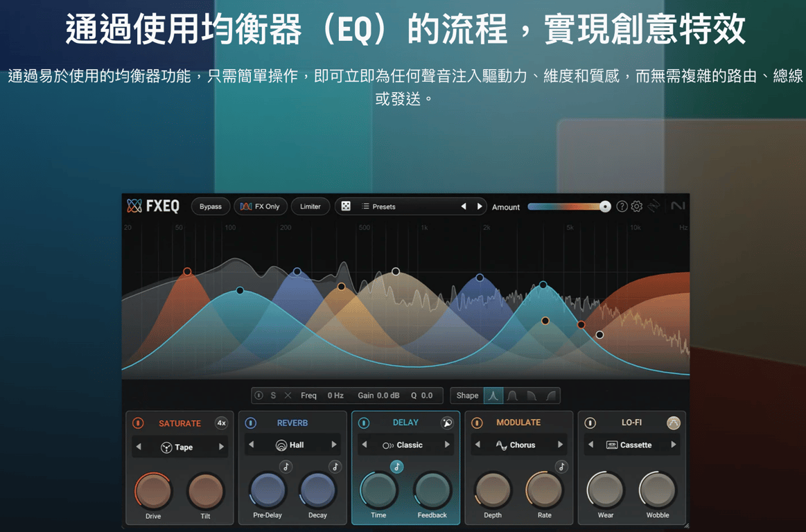Toggle tempo sync note above Modulate Rate
The image size is (806, 532).
pyautogui.click(x=561, y=466)
